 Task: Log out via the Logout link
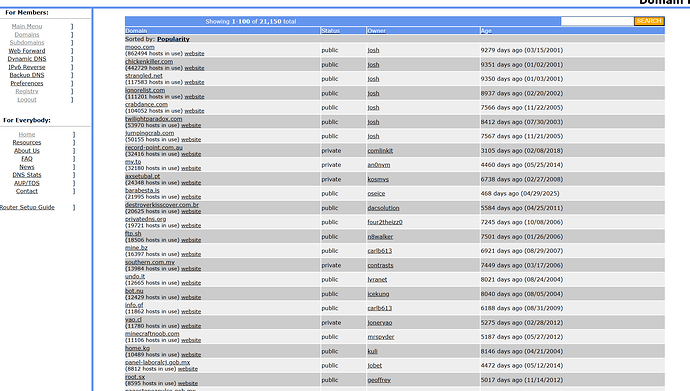tap(27, 99)
